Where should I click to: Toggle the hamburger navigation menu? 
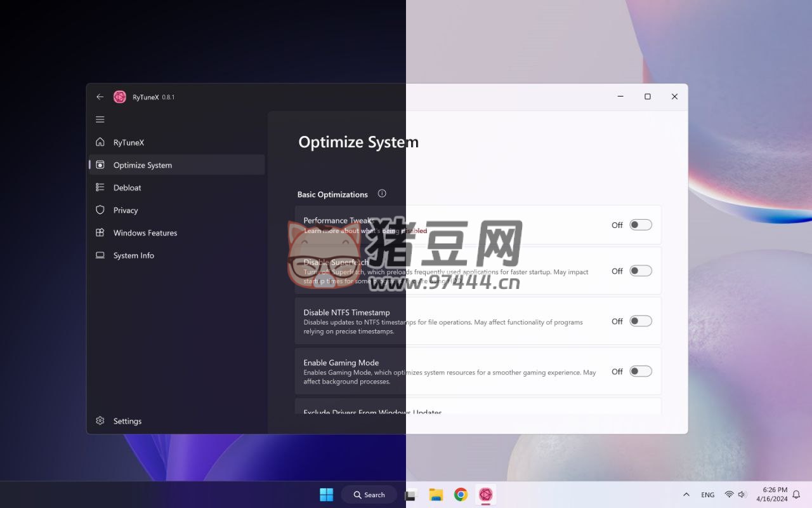100,119
